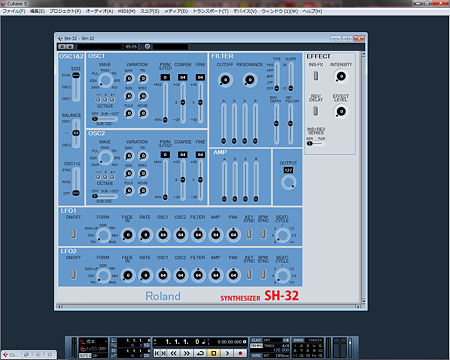Open the ファイル(F) menu
This screenshot has height=360, width=450.
pyautogui.click(x=14, y=11)
